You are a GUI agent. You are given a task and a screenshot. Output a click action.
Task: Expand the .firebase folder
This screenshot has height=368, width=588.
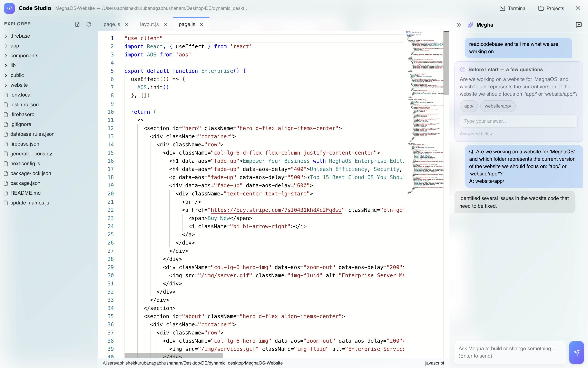(x=49, y=36)
